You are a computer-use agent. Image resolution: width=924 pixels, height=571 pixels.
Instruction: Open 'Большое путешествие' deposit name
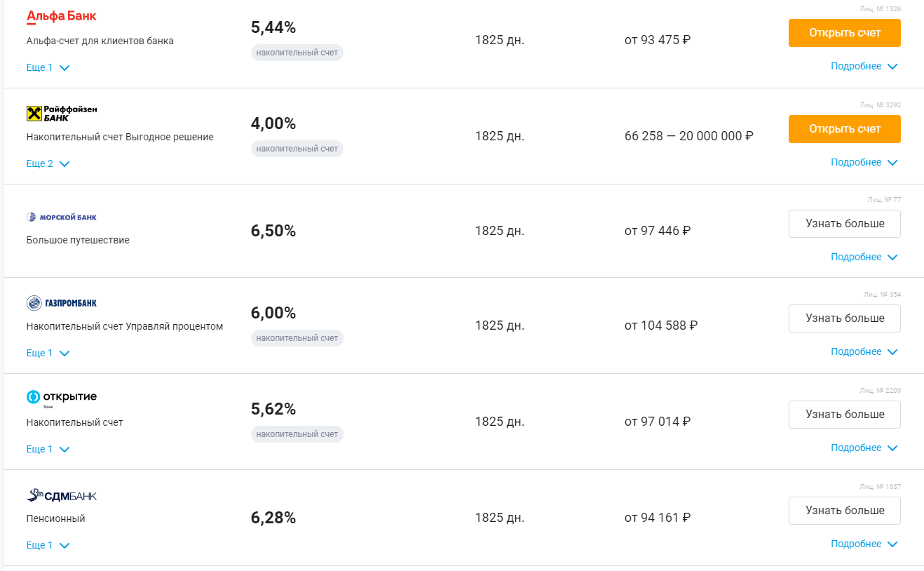coord(78,241)
